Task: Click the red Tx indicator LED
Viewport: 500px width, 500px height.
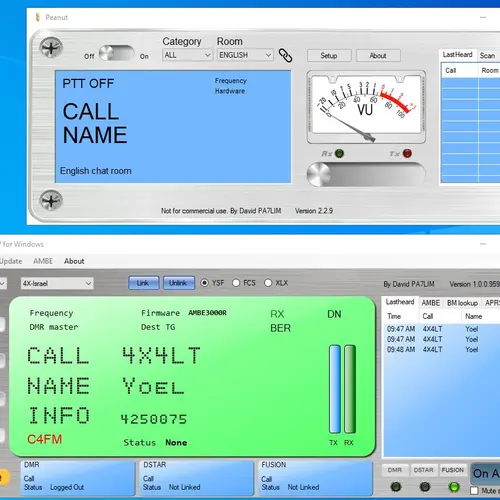Action: click(x=407, y=153)
